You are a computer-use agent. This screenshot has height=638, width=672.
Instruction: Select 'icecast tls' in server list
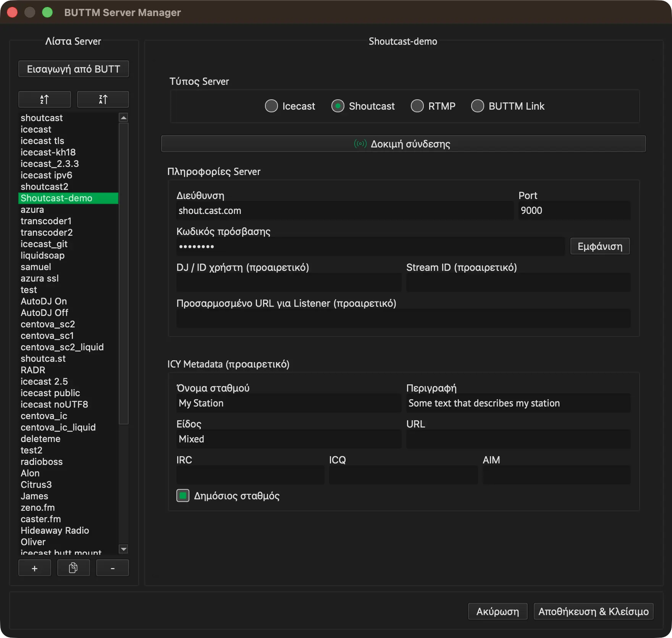click(x=68, y=141)
